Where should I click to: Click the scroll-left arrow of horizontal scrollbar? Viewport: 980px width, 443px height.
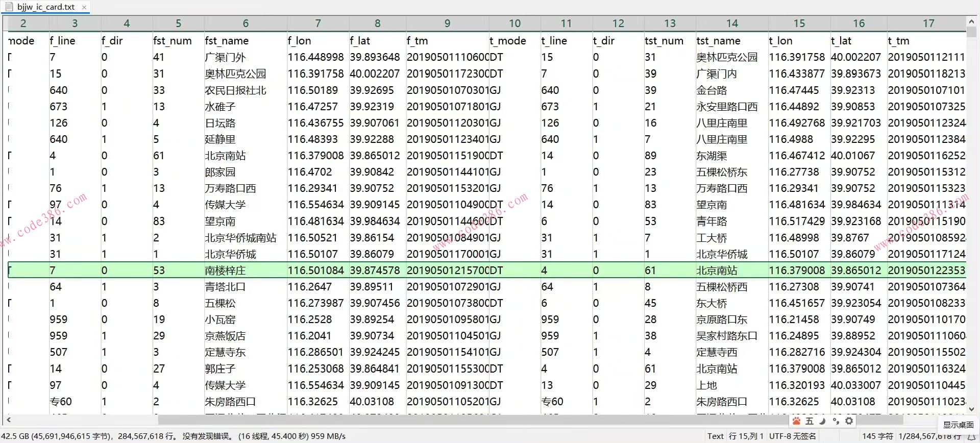pyautogui.click(x=8, y=420)
